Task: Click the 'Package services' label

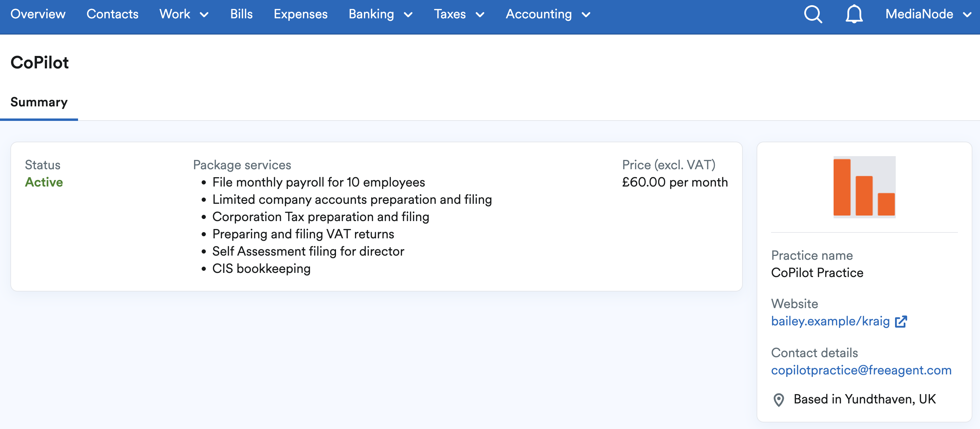Action: pyautogui.click(x=242, y=165)
